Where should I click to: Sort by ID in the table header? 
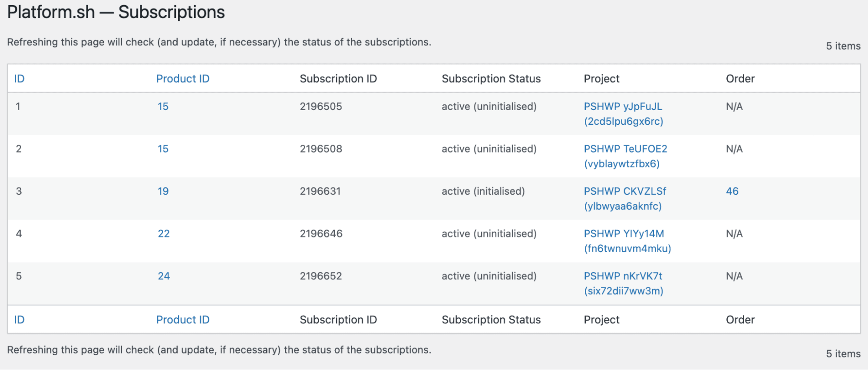click(x=19, y=79)
